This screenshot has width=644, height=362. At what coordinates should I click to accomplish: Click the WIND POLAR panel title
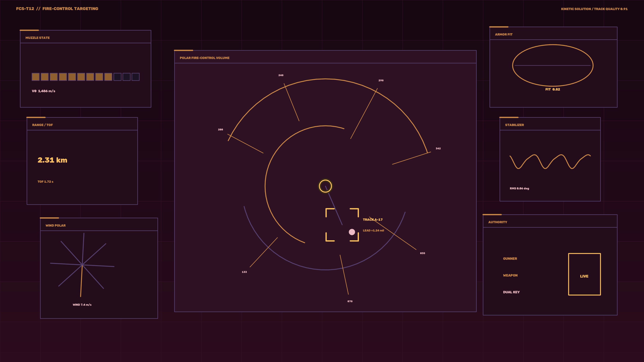coord(56,225)
